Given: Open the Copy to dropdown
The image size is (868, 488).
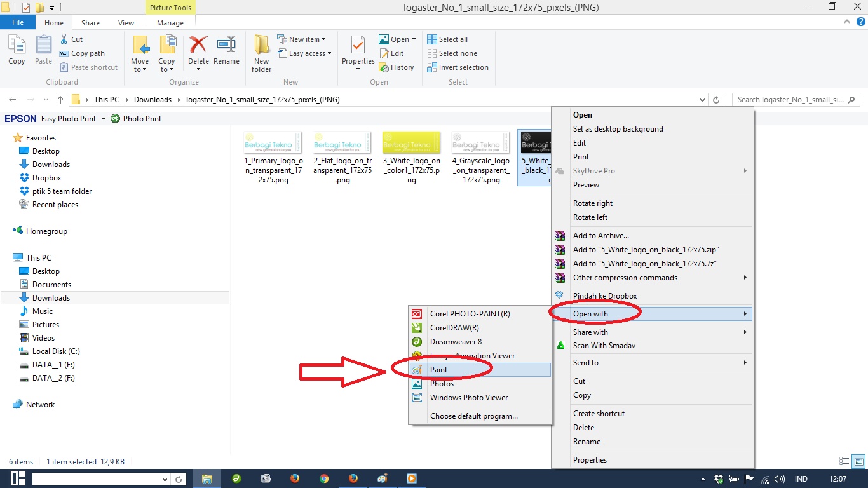Looking at the screenshot, I should pos(166,65).
